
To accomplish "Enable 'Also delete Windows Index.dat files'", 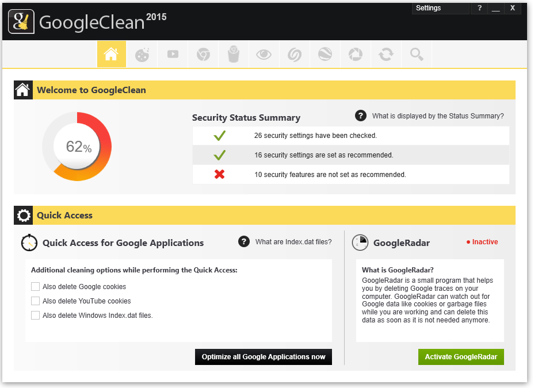I will coord(35,315).
